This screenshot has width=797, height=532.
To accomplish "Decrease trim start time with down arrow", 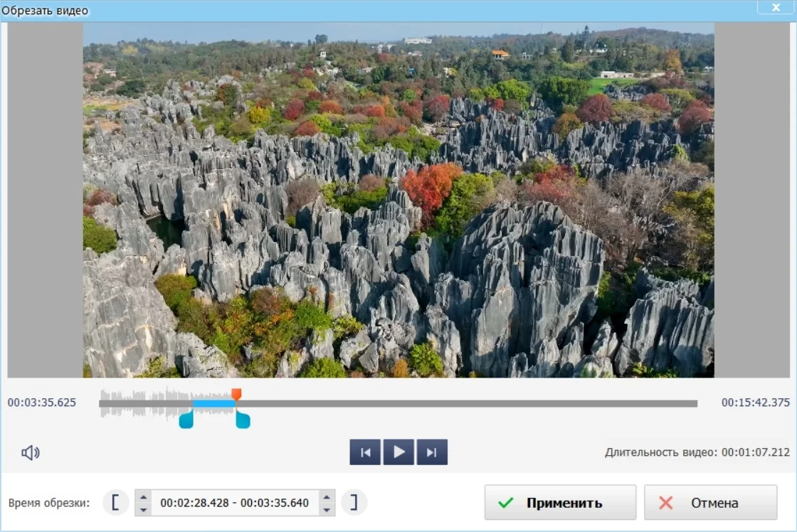I will (143, 509).
